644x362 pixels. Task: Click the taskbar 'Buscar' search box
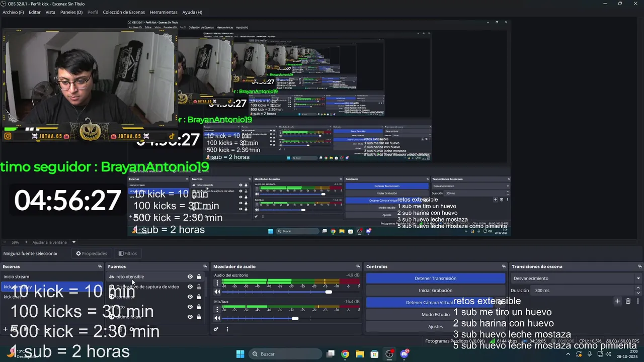click(x=285, y=354)
